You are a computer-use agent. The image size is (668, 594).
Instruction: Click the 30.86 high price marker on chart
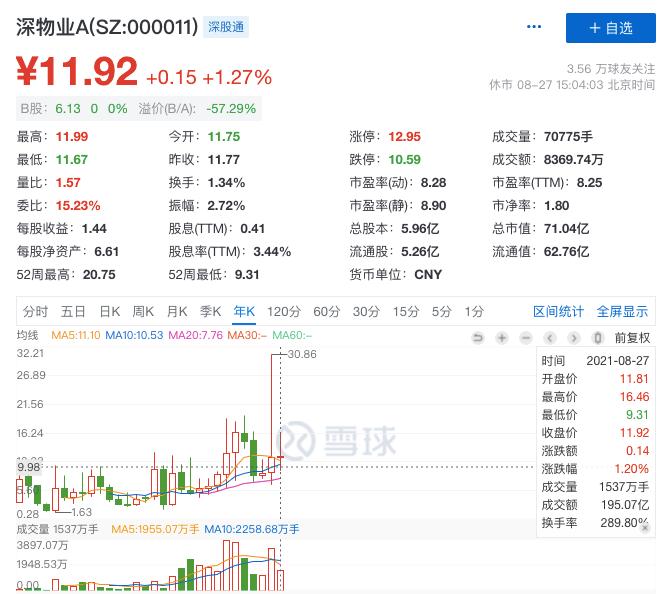tap(302, 355)
